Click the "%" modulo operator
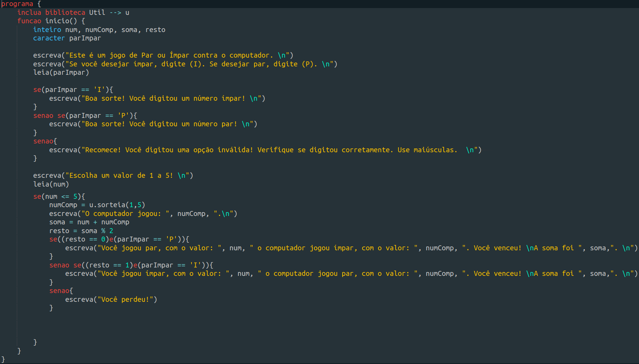This screenshot has height=364, width=639. pyautogui.click(x=103, y=231)
